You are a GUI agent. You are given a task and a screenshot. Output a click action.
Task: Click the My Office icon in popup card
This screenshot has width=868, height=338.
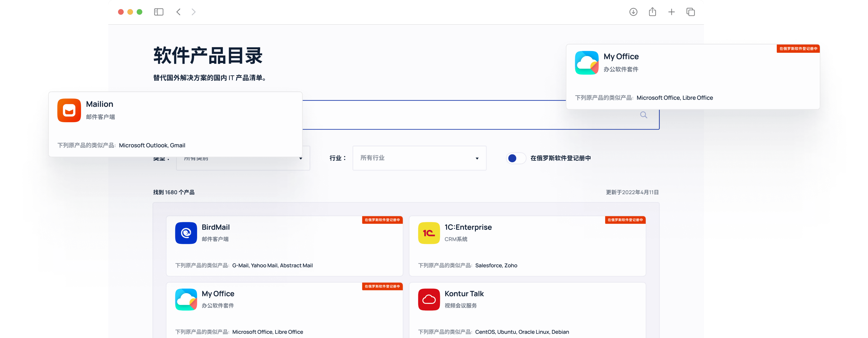click(587, 63)
